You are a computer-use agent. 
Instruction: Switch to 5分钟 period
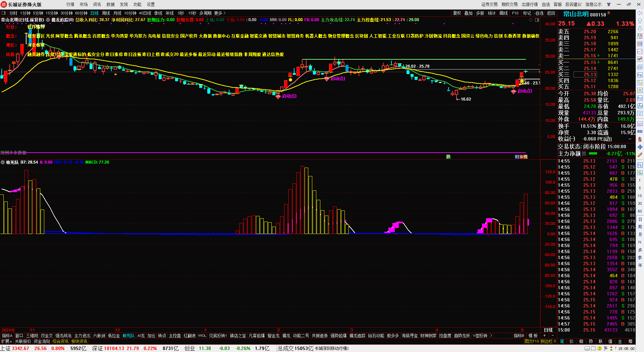(38, 13)
